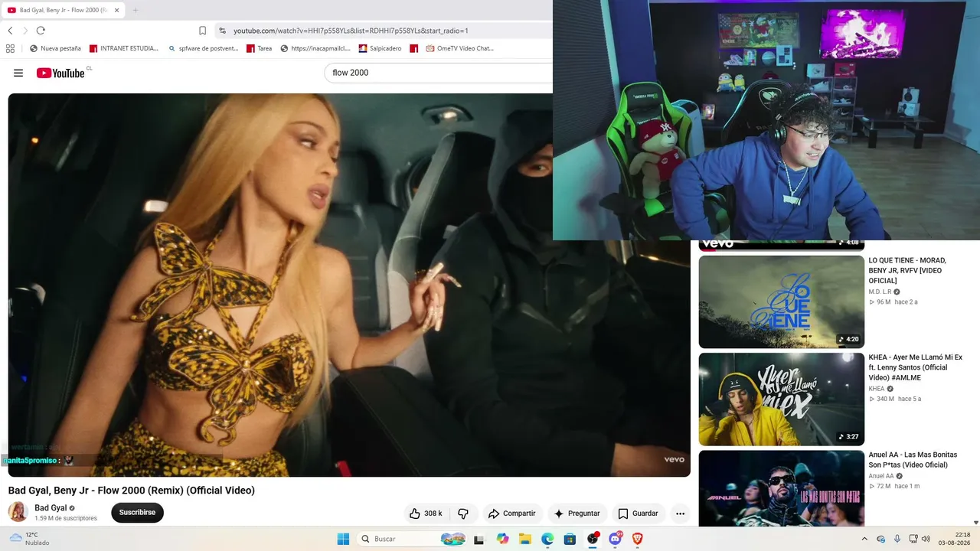The image size is (980, 551).
Task: Open Brave browser from the taskbar
Action: pyautogui.click(x=637, y=539)
